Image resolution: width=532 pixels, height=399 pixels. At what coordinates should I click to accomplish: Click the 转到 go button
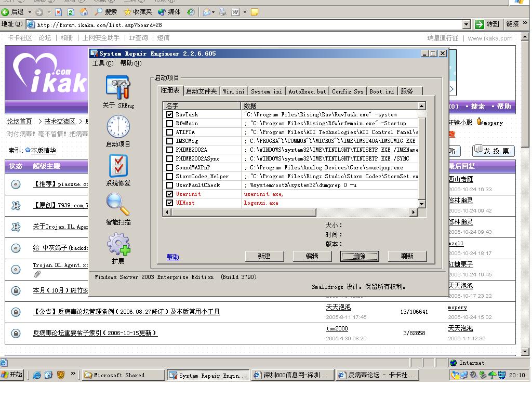[x=487, y=24]
